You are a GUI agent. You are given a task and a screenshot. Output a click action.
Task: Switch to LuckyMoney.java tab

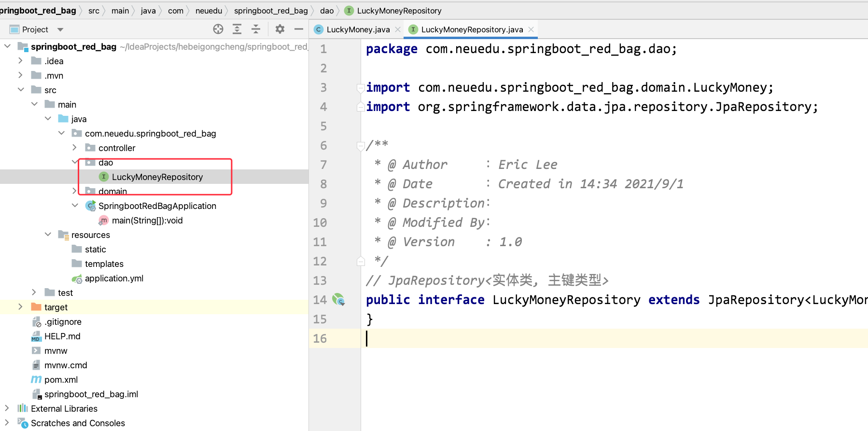358,29
